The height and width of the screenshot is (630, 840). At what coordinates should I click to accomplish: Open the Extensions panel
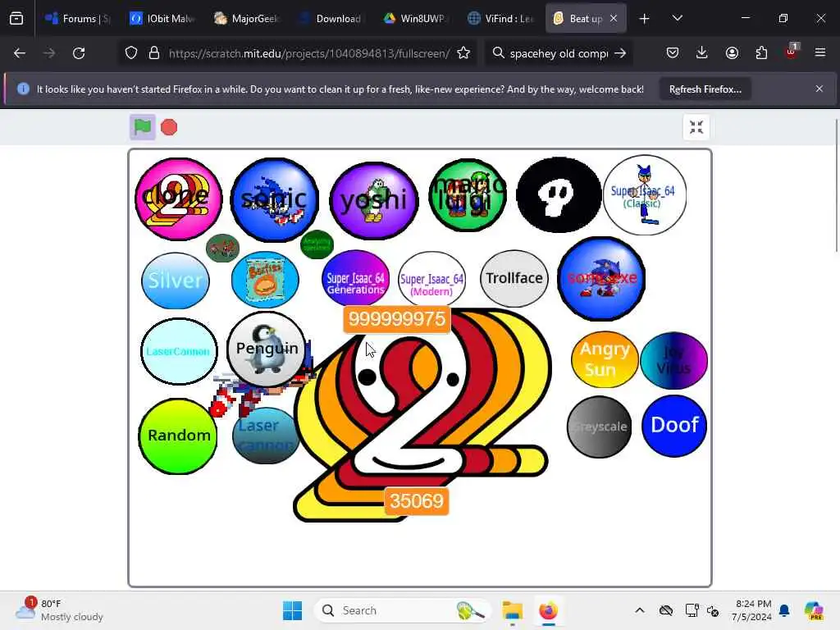tap(761, 52)
